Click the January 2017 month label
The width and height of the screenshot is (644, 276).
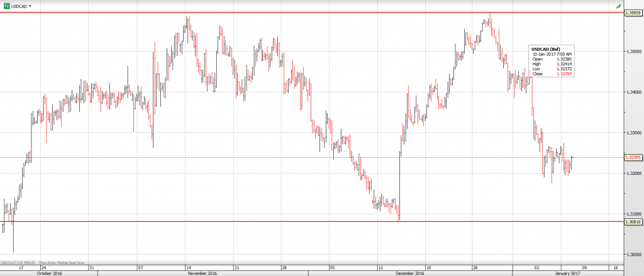[x=568, y=273]
